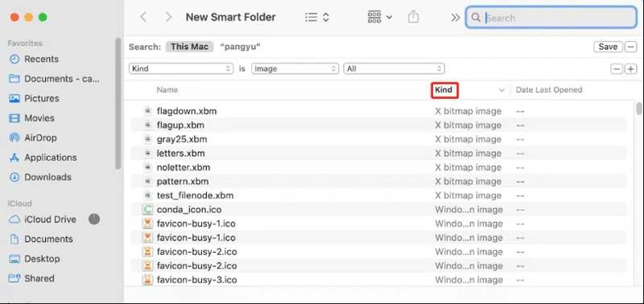Viewport: 644px width, 304px height.
Task: Focus the Search input field
Action: click(x=551, y=18)
